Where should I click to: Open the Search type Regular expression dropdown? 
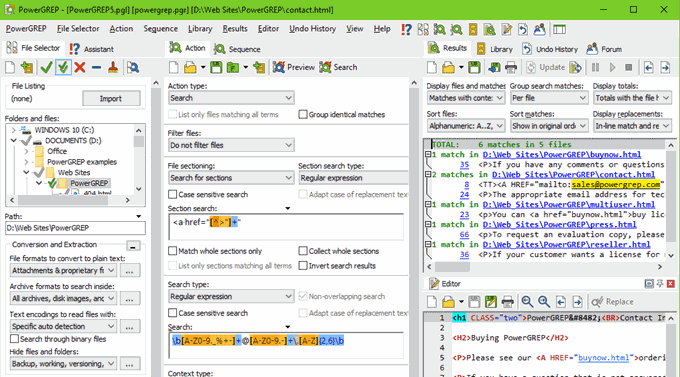point(231,296)
